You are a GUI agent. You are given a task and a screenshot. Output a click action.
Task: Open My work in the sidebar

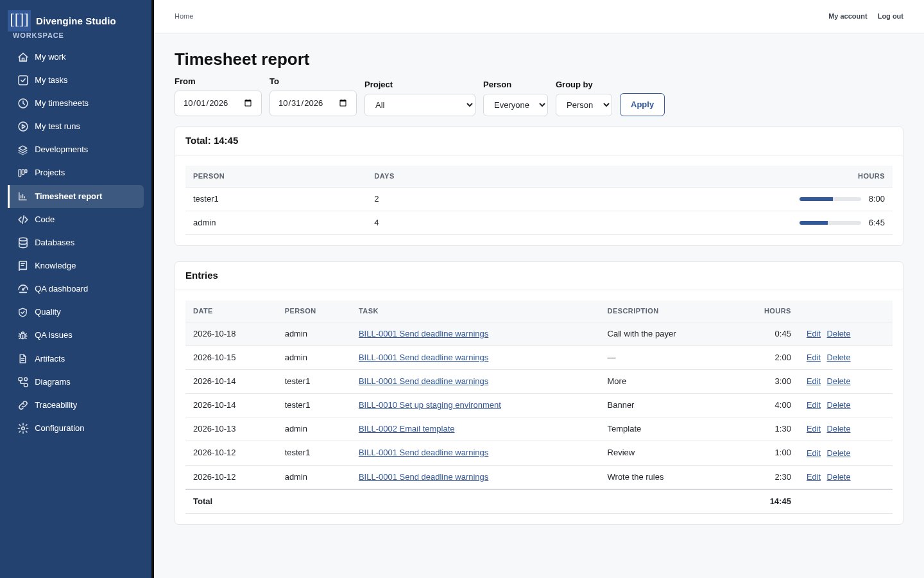(x=76, y=57)
